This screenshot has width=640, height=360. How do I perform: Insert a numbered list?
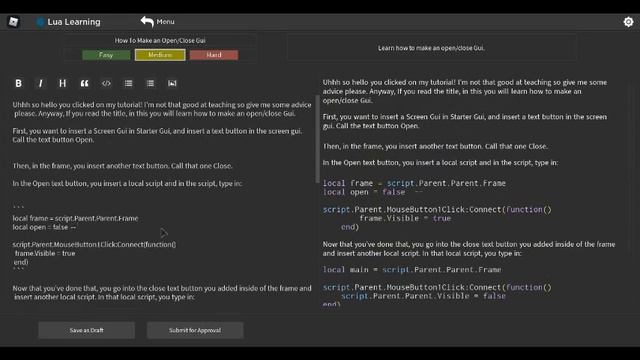[x=150, y=83]
